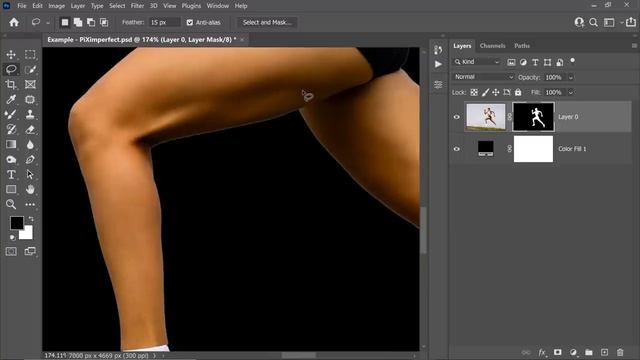Select the Rectangle shape tool
This screenshot has height=360, width=640.
tap(11, 189)
